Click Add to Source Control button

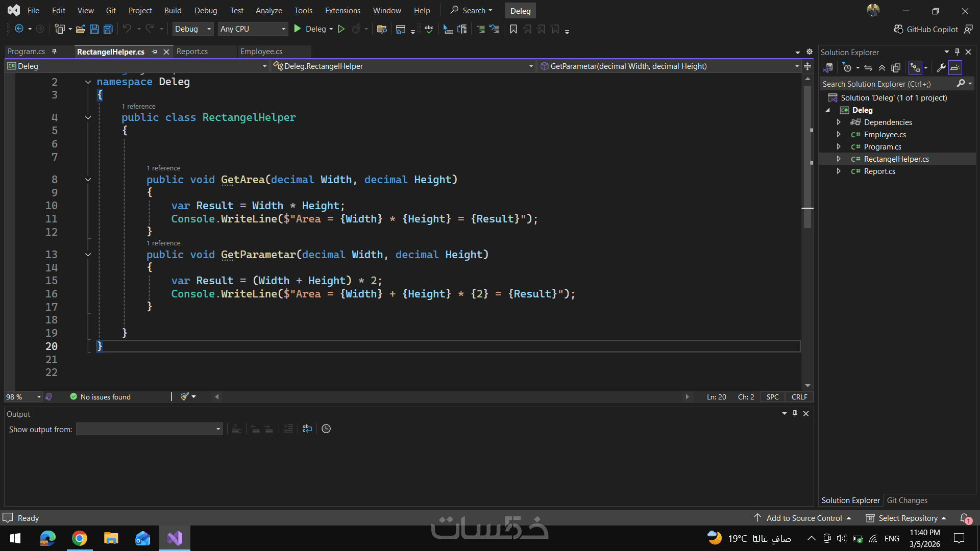pos(804,518)
